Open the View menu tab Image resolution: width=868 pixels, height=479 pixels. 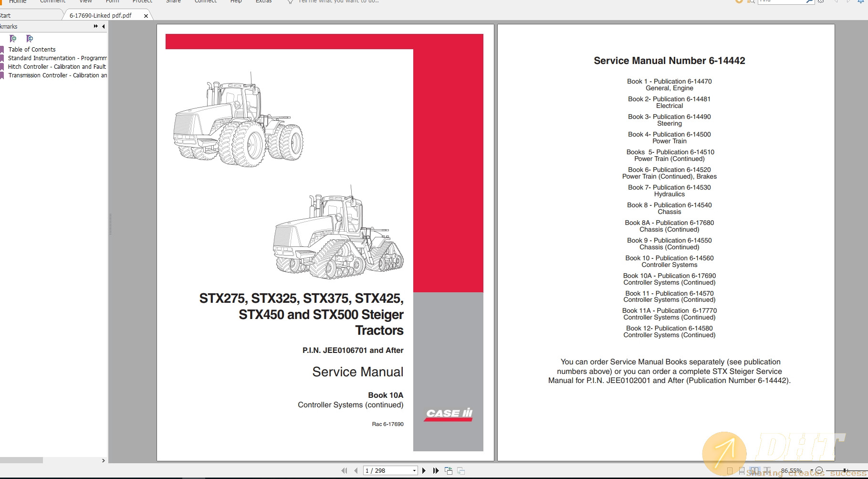coord(85,1)
